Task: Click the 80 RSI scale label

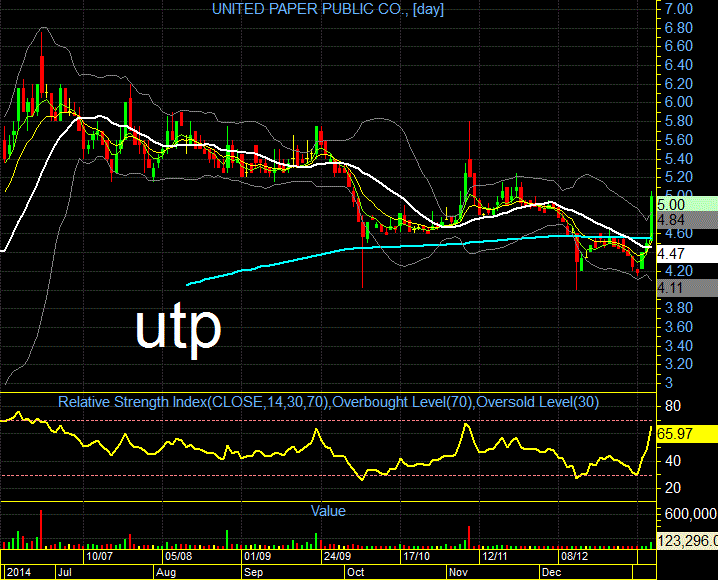Action: point(673,406)
